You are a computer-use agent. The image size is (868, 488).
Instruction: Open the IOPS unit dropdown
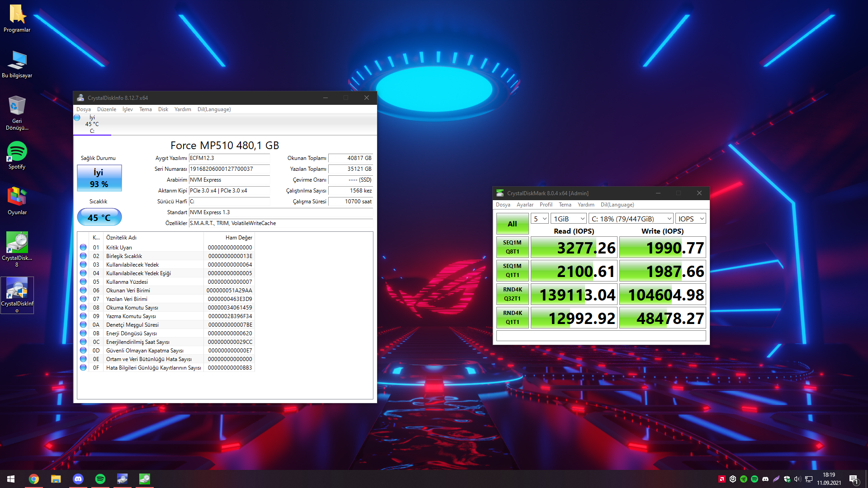[x=691, y=219]
